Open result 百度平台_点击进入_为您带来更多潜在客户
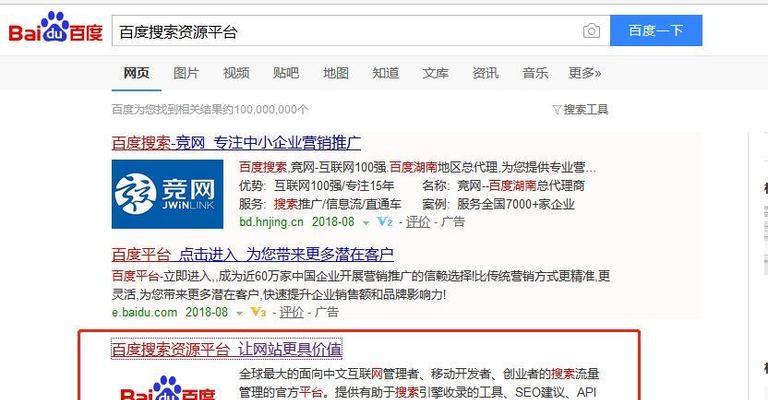The width and height of the screenshot is (768, 400). (253, 255)
